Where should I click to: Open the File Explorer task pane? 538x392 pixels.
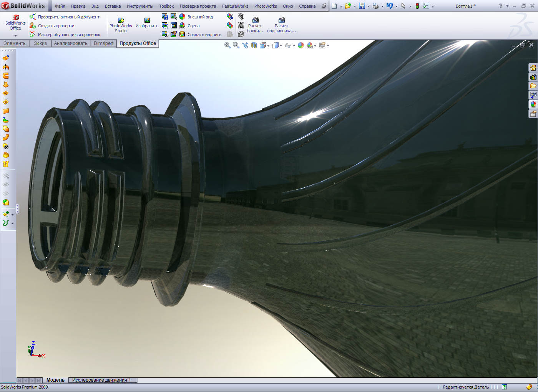(x=533, y=86)
